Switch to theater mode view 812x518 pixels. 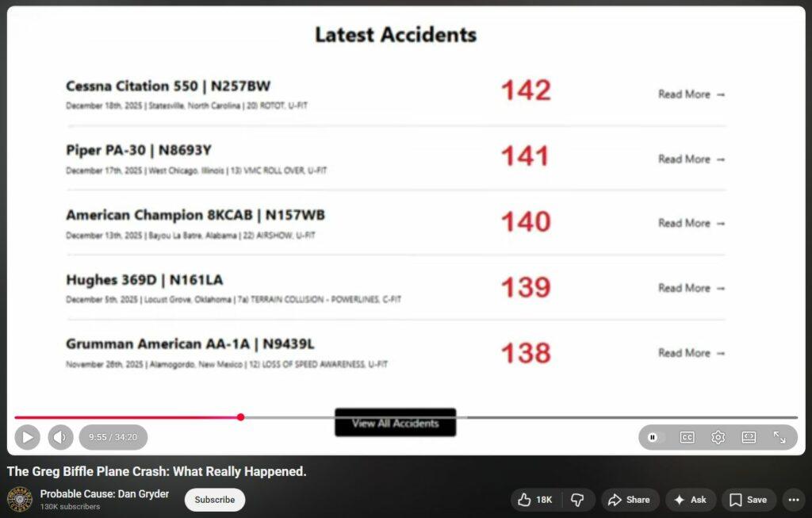(749, 437)
